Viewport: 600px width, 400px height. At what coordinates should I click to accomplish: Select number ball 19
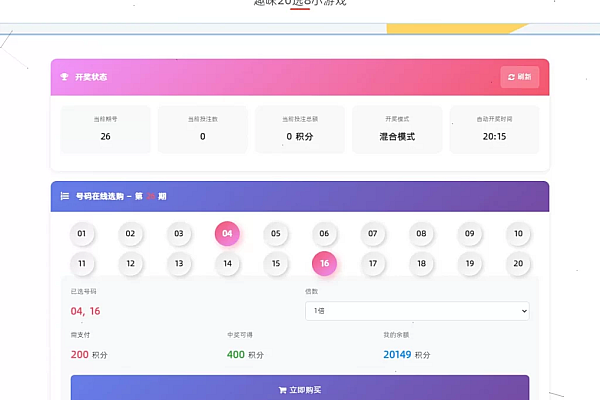click(470, 263)
